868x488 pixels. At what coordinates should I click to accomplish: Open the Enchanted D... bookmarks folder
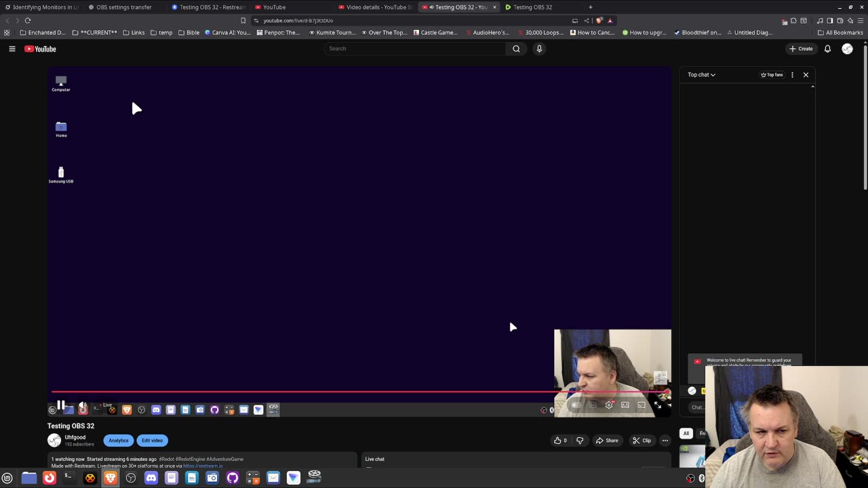pyautogui.click(x=43, y=33)
